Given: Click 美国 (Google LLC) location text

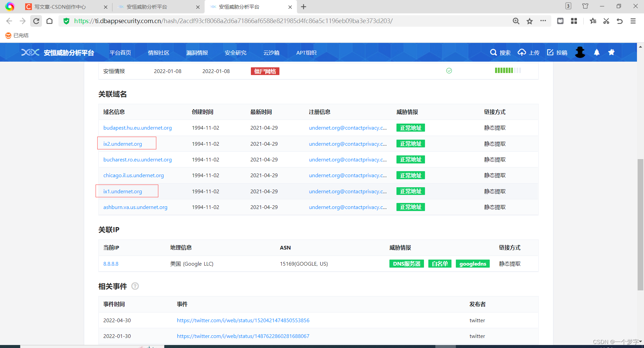Looking at the screenshot, I should point(192,264).
